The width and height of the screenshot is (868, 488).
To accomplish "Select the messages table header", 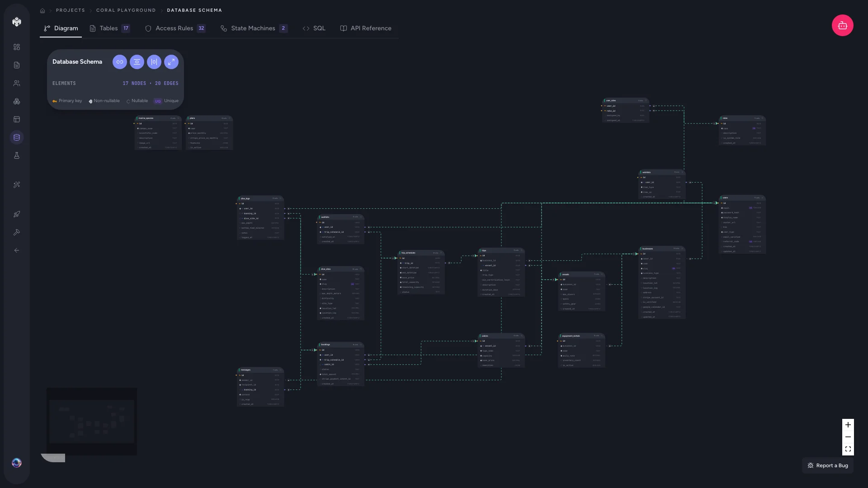I will click(260, 370).
